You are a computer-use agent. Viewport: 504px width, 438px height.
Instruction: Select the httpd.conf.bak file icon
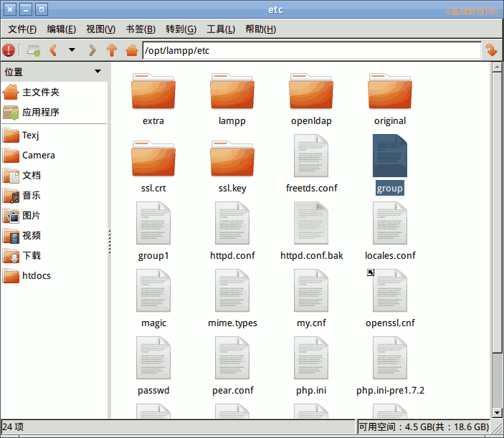(x=311, y=223)
